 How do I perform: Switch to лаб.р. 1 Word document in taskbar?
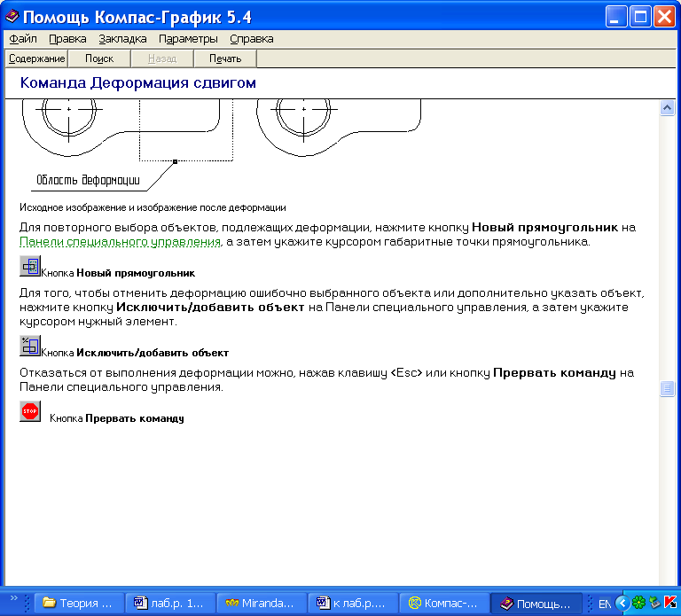[170, 603]
